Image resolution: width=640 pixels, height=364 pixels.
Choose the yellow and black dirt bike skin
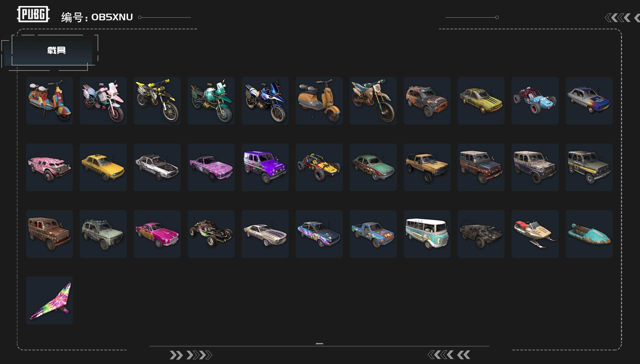coord(157,101)
